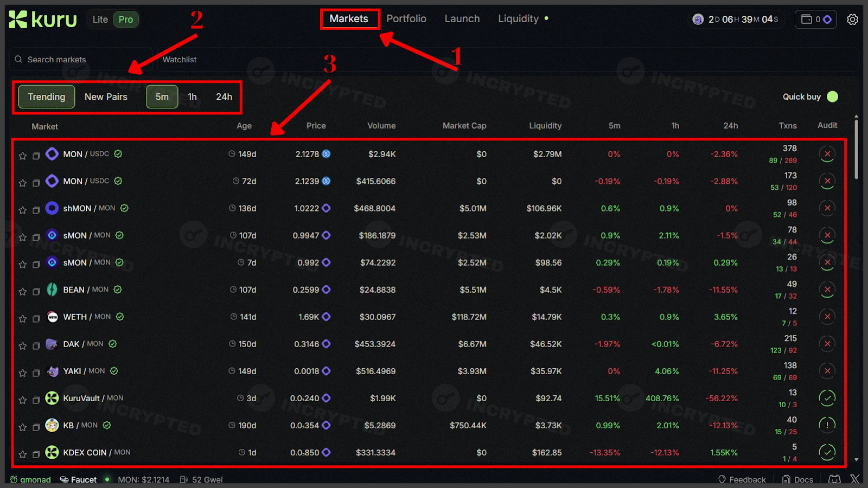Screen dimensions: 868x488
Task: Open the Portfolio tab
Action: [406, 19]
